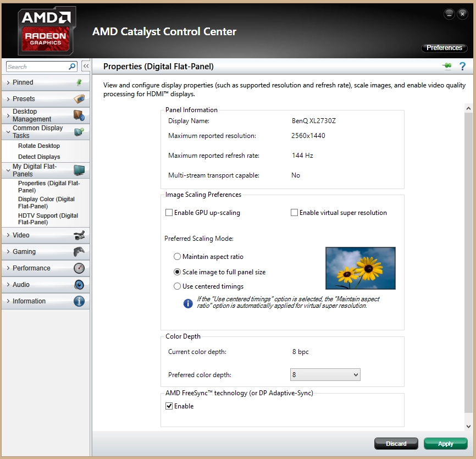This screenshot has width=476, height=459.
Task: Open Properties (Digital Flat-Panel) page
Action: pos(49,187)
